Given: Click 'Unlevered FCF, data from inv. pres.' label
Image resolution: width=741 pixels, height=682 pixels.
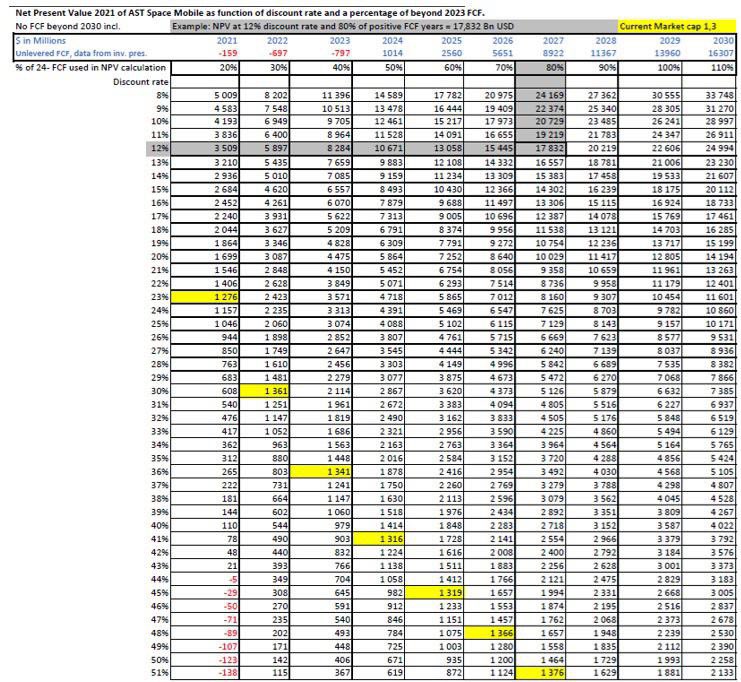Looking at the screenshot, I should tap(81, 53).
